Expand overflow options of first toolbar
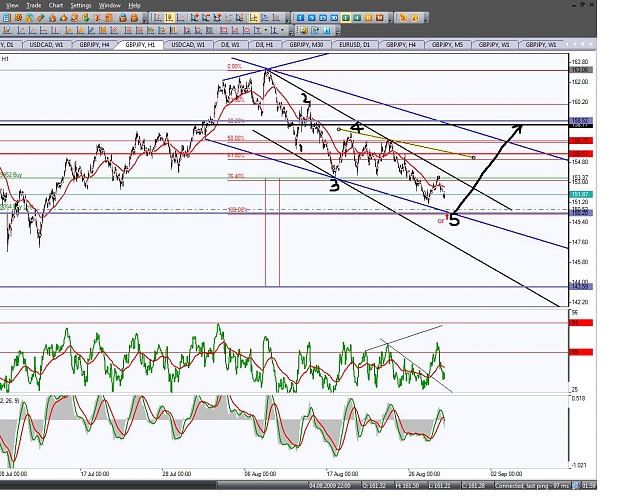This screenshot has height=500, width=625. click(145, 19)
